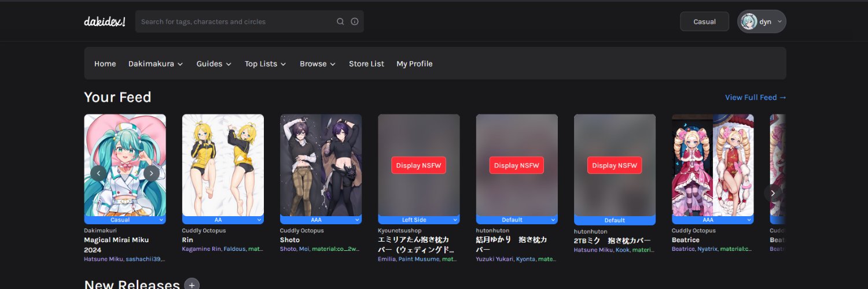Show previous image on Magical Mirai Miku card
The width and height of the screenshot is (868, 289).
[x=98, y=173]
